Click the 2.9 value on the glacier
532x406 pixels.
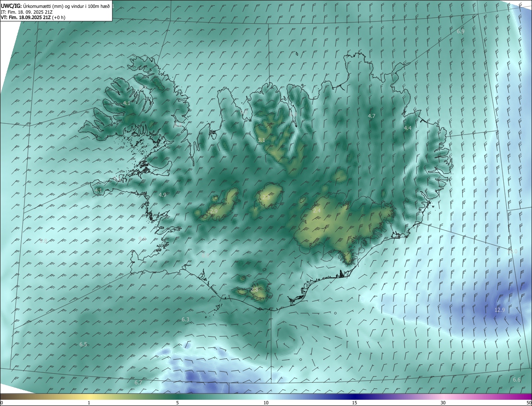pos(214,211)
